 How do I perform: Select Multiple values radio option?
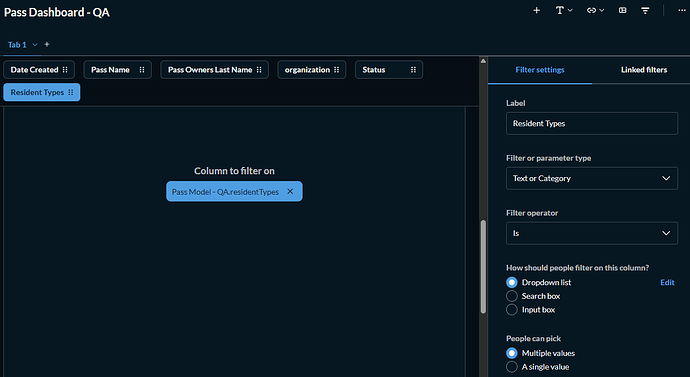pyautogui.click(x=511, y=353)
